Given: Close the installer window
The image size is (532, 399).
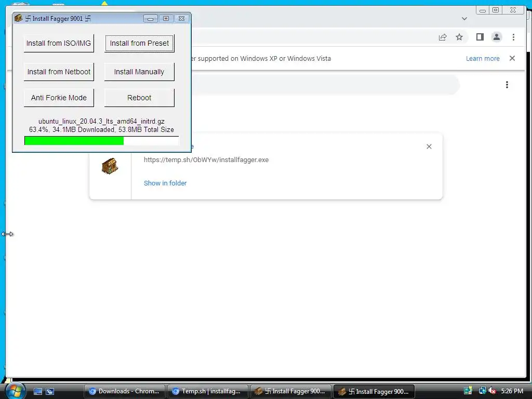Looking at the screenshot, I should (x=181, y=19).
